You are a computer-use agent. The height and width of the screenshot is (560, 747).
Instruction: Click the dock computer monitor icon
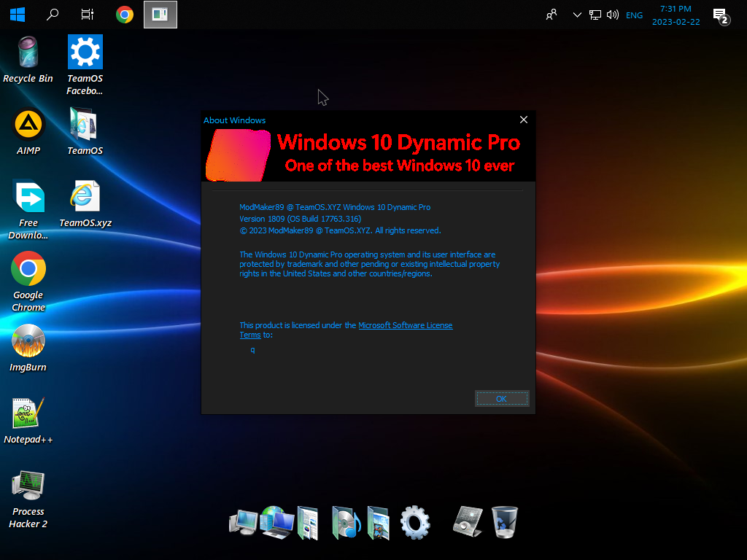click(x=243, y=522)
